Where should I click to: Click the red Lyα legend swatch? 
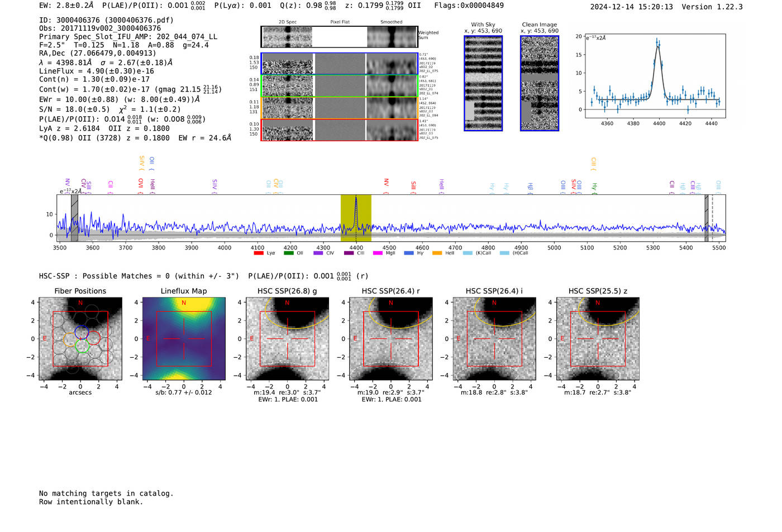(x=258, y=253)
